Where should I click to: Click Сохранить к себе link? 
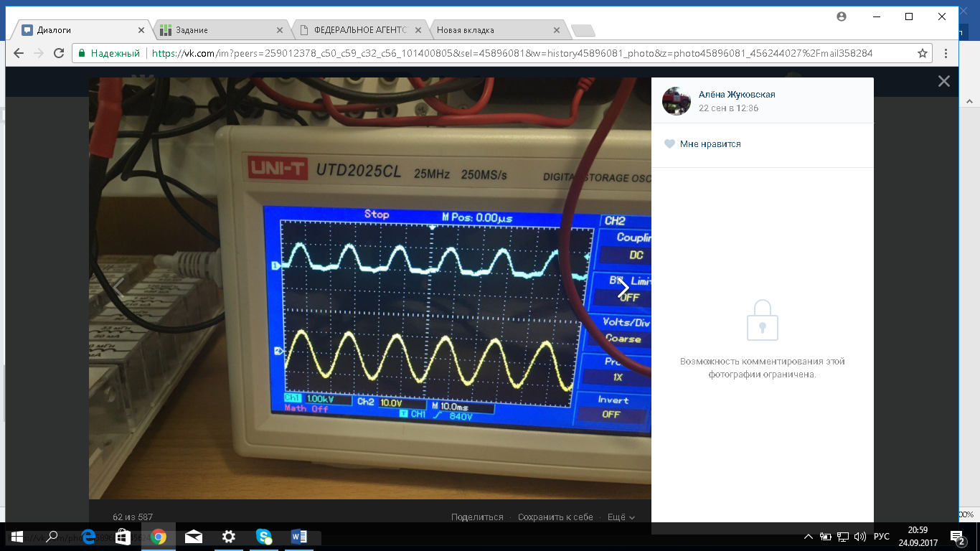coord(555,517)
